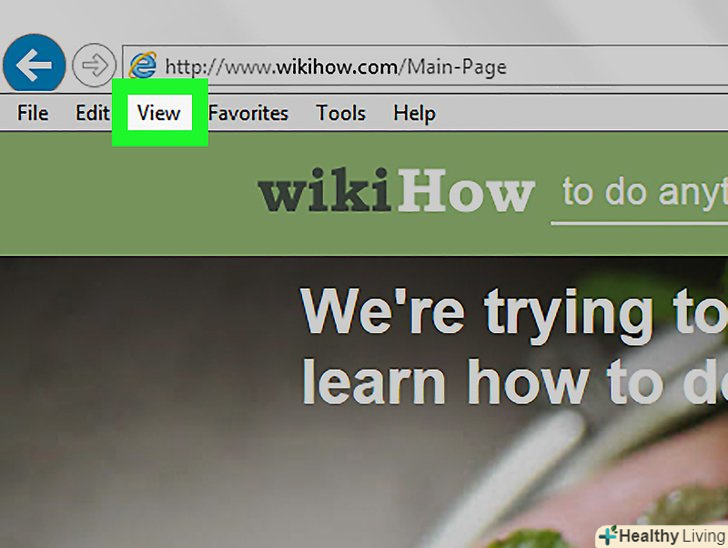
Task: Open the highlighted View menu
Action: 159,113
